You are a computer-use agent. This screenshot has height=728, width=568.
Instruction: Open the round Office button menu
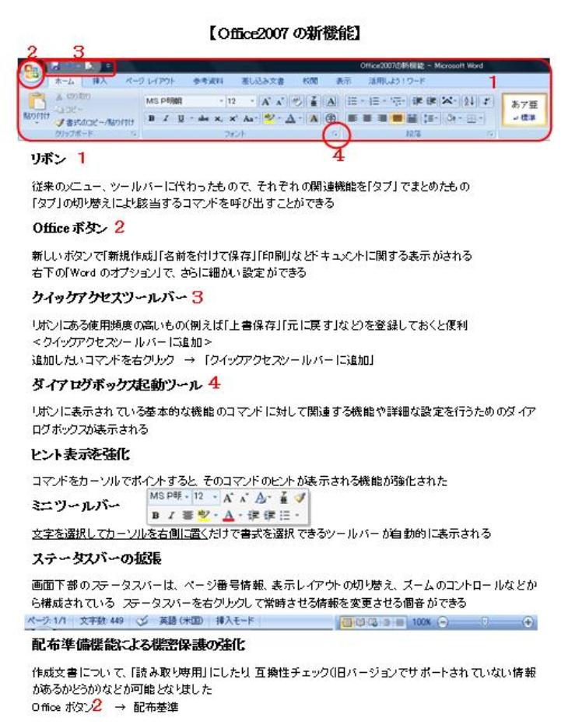(x=32, y=72)
